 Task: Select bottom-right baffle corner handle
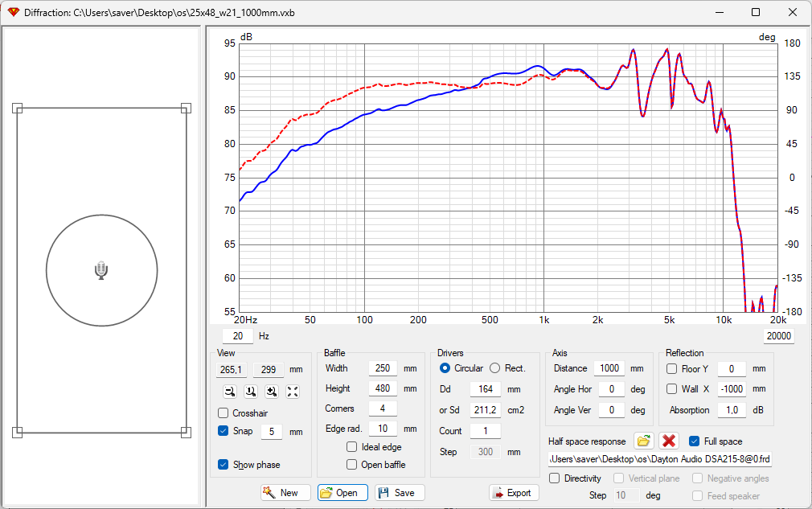[x=186, y=433]
